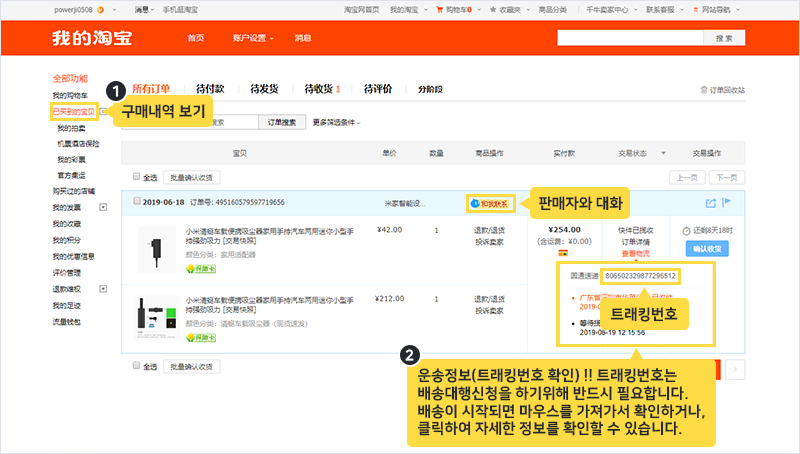Click the bottom 批量确认收货 button
800x454 pixels.
(x=192, y=366)
